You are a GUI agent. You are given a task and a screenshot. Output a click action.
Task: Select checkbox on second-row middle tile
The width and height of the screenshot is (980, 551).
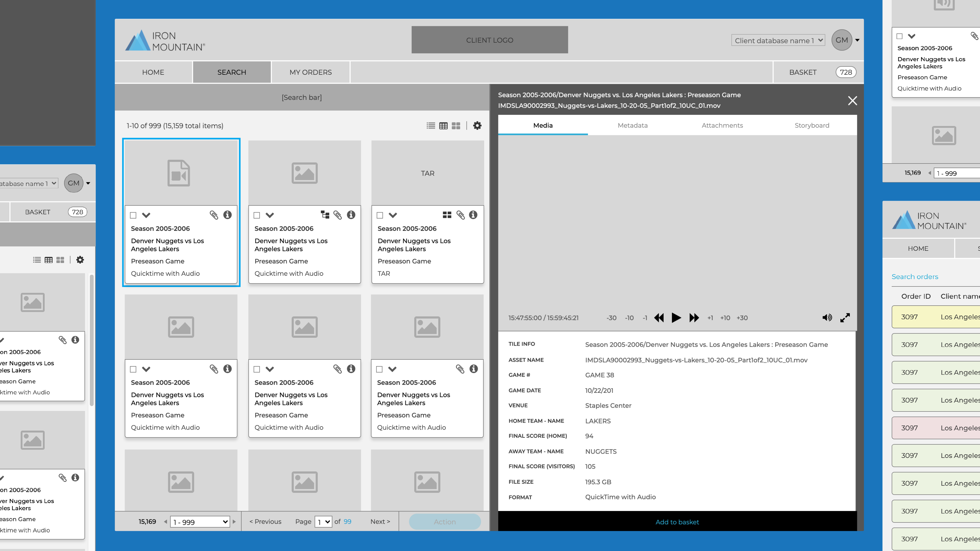[x=257, y=369]
